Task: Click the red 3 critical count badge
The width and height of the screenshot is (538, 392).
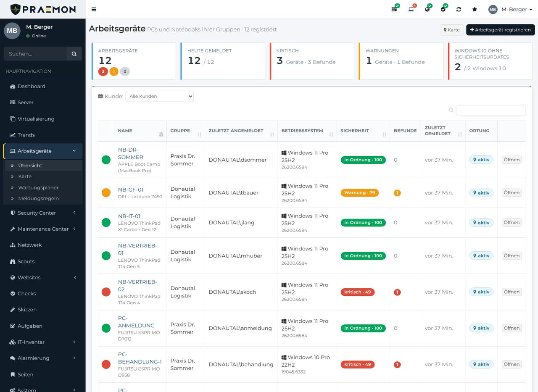Action: (103, 71)
